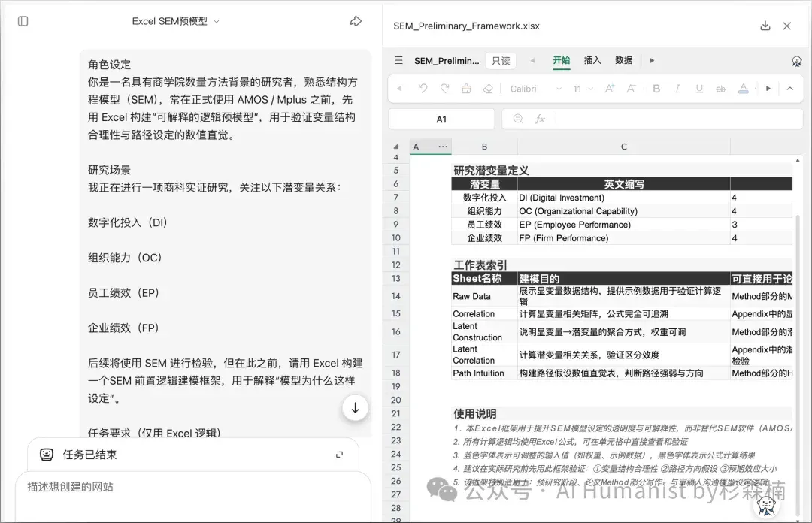Choose the font color swatch
The image size is (812, 523).
click(743, 89)
